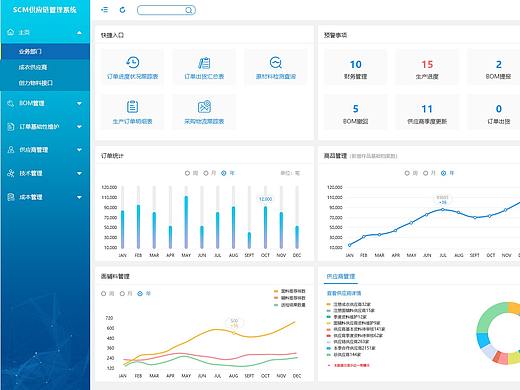
Task: Switch to the 供应商管理 tab
Action: coord(341,276)
